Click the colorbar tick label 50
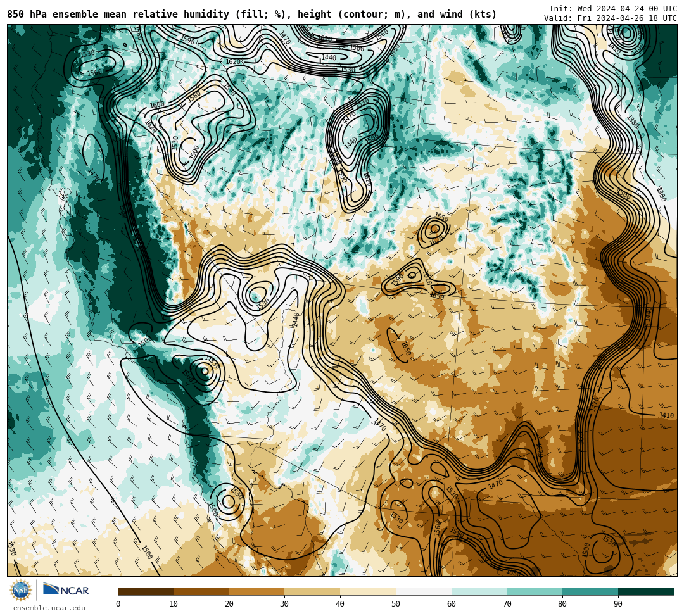This screenshot has height=616, width=684. pos(396,604)
